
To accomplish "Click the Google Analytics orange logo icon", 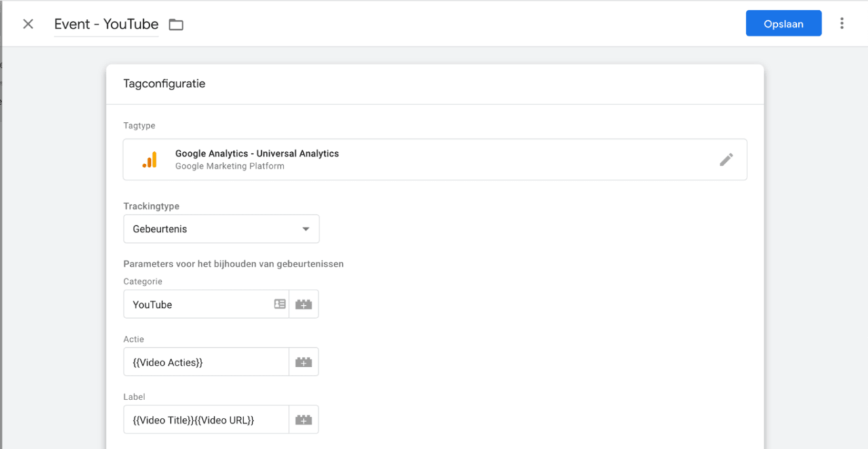I will coord(149,159).
